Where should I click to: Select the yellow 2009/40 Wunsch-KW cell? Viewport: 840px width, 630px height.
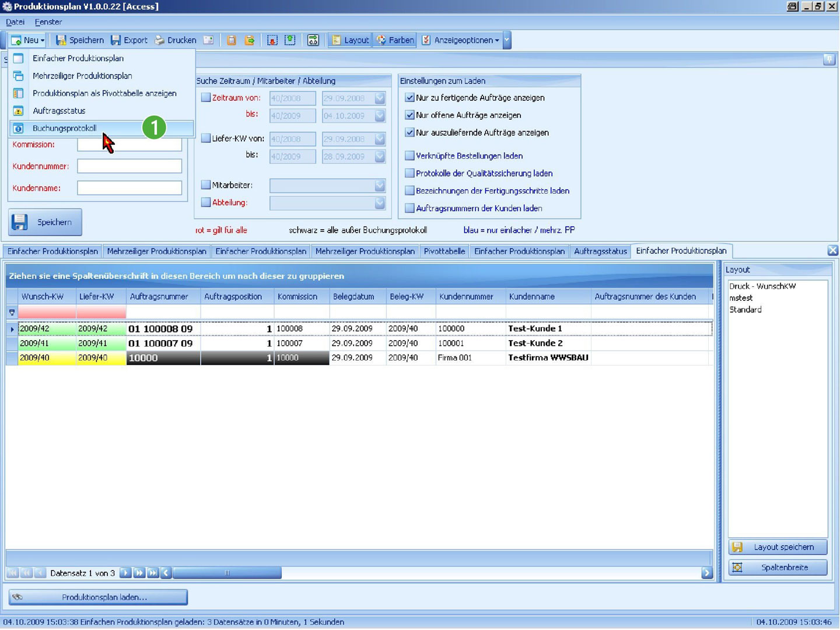pos(47,358)
